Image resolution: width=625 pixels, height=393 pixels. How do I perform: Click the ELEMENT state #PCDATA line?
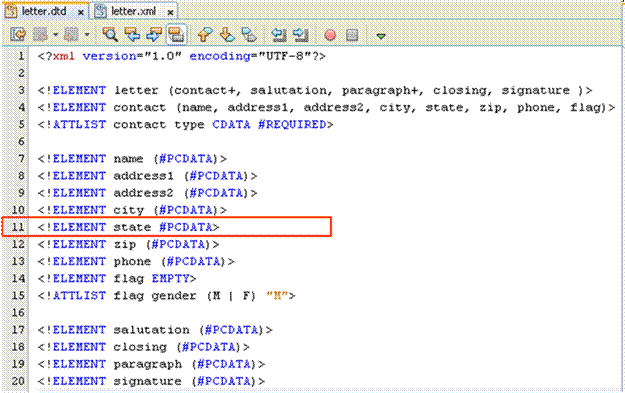click(x=129, y=227)
